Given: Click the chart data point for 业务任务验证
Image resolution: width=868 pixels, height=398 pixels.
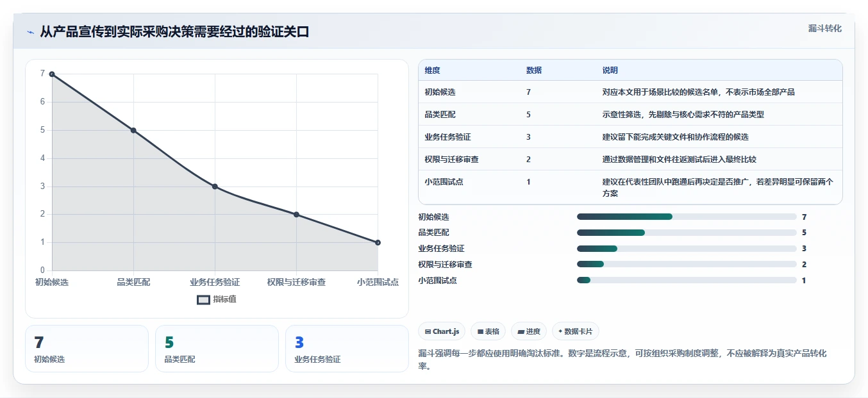Looking at the screenshot, I should pyautogui.click(x=215, y=187).
